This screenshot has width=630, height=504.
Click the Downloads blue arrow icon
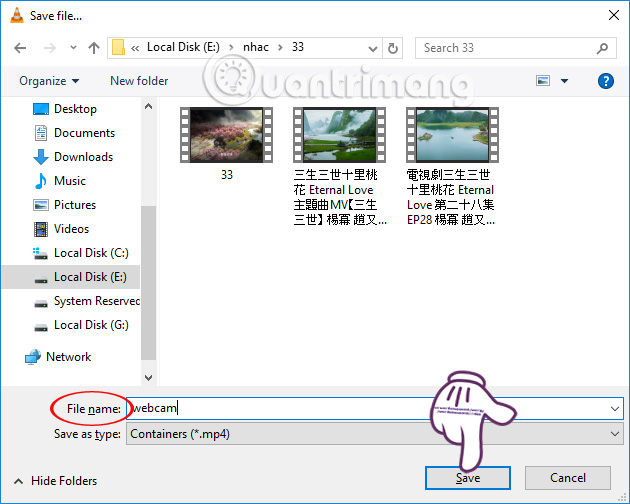click(x=41, y=157)
